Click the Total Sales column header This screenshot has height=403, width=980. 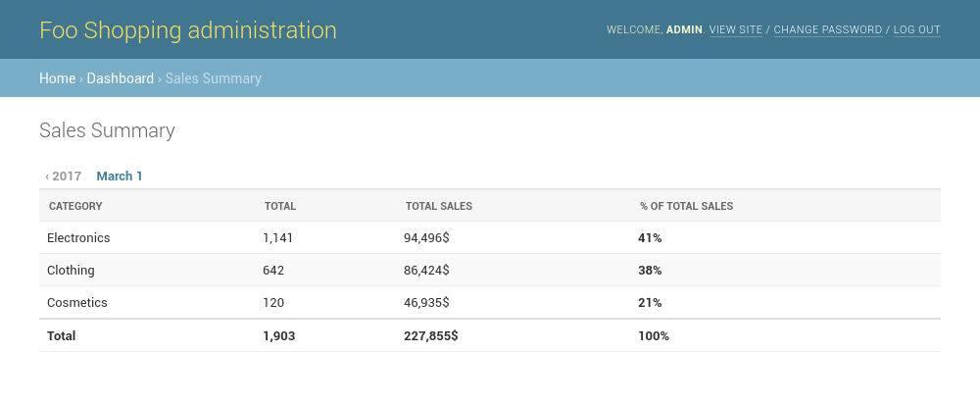pyautogui.click(x=439, y=206)
